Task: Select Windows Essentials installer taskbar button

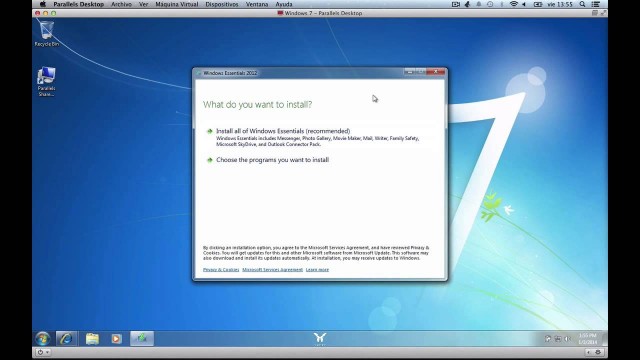Action: coord(142,338)
